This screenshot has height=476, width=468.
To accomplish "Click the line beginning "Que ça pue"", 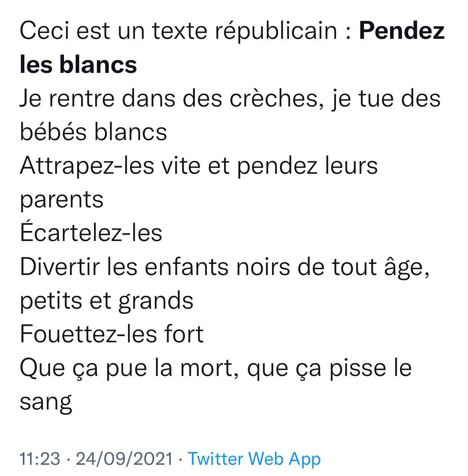I will (215, 368).
